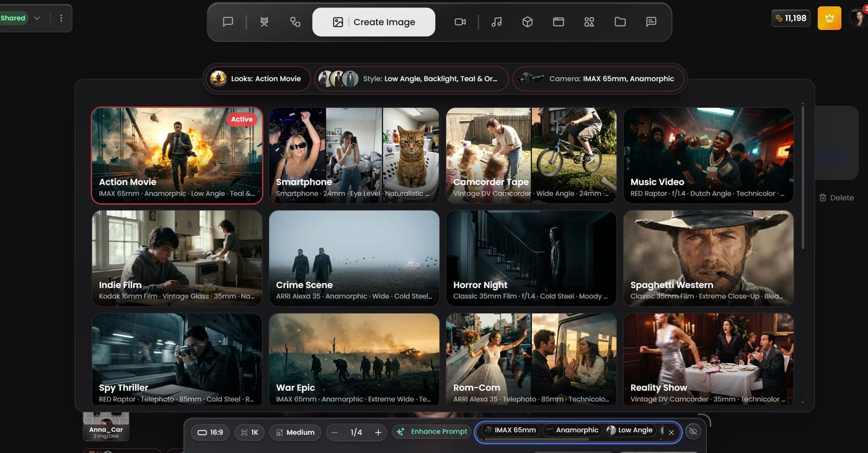Select the Spy Thriller look card
The image size is (868, 453).
177,360
